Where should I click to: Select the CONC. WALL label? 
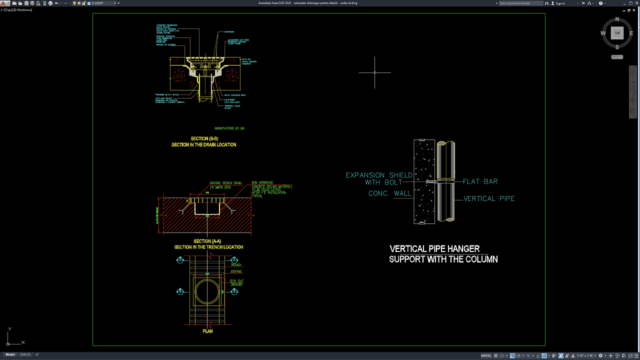(x=390, y=193)
